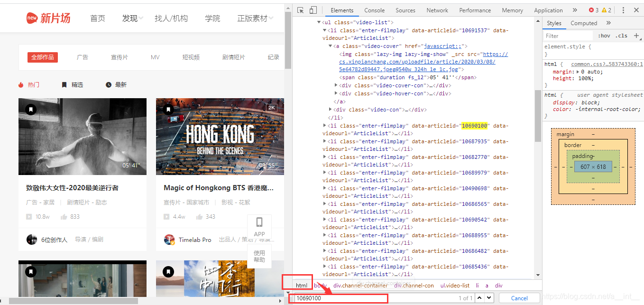Screen dimensions: 644x305
Task: Switch to the Computed styles tab
Action: click(x=584, y=23)
